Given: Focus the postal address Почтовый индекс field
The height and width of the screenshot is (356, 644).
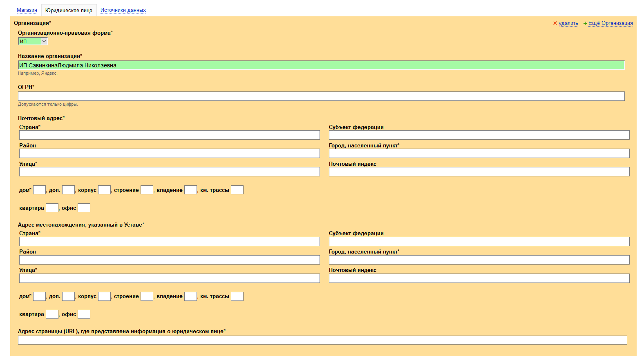Looking at the screenshot, I should (x=479, y=172).
